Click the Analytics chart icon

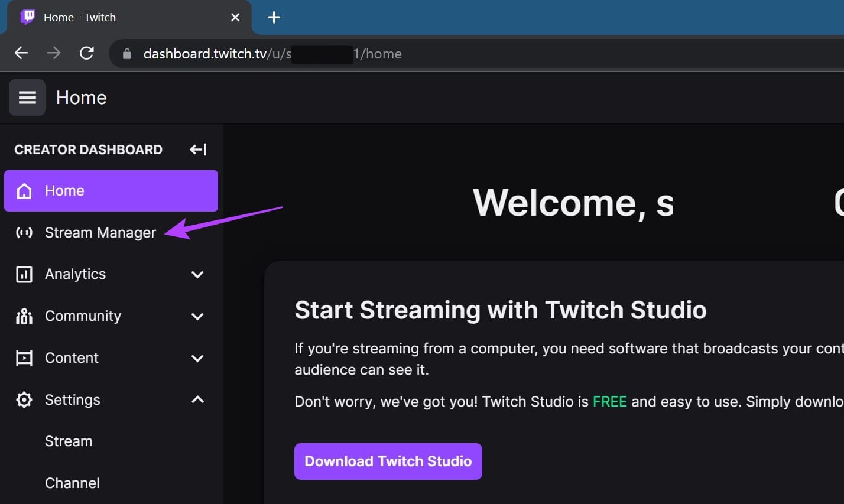(24, 274)
